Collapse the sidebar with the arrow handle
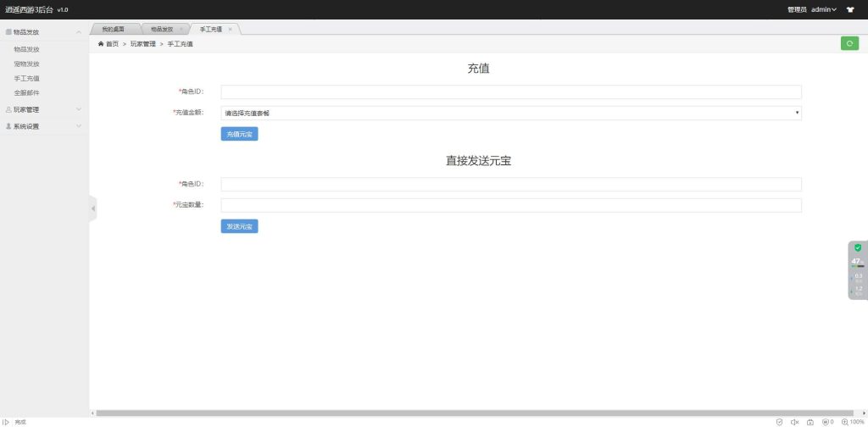The image size is (868, 427). click(x=93, y=208)
